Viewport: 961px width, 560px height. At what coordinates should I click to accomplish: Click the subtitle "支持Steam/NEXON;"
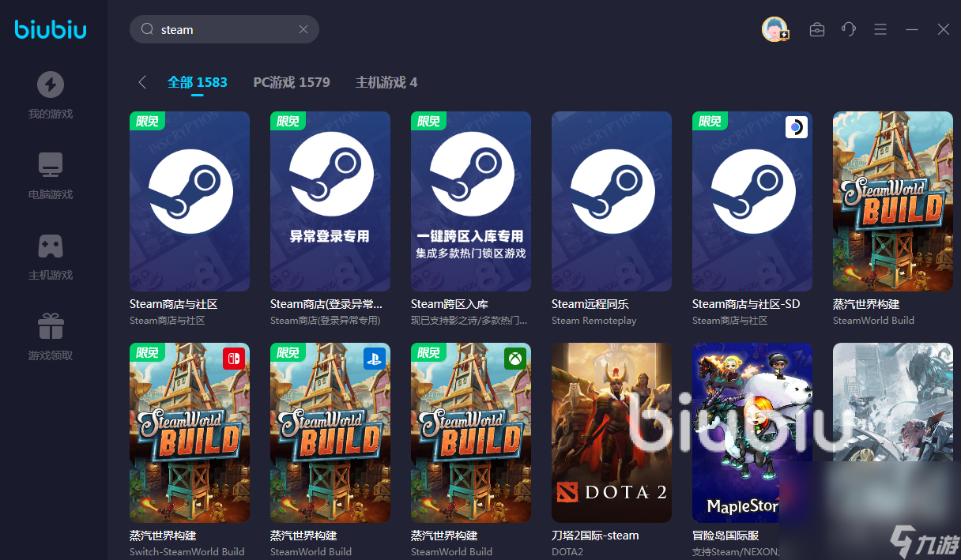(x=736, y=552)
